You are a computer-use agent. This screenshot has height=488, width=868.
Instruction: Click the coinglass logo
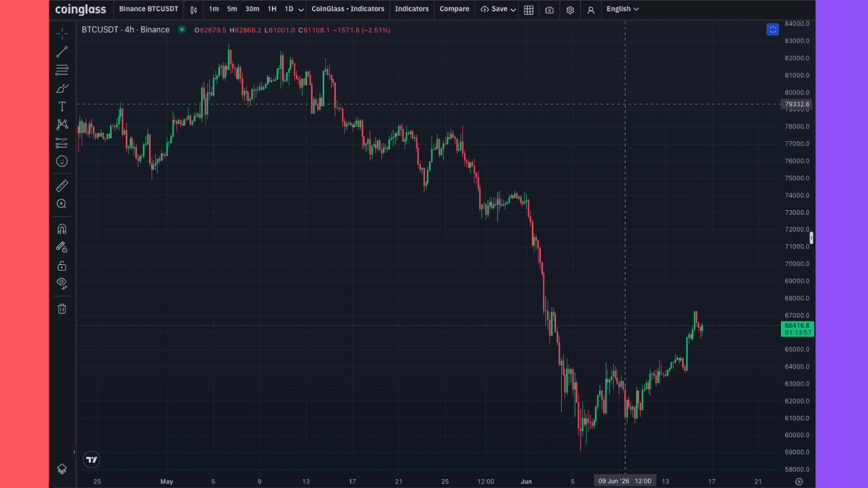coord(81,10)
